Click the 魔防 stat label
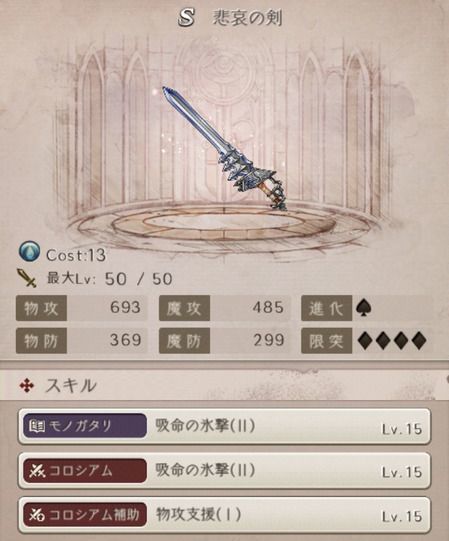This screenshot has height=541, width=449. coord(184,341)
